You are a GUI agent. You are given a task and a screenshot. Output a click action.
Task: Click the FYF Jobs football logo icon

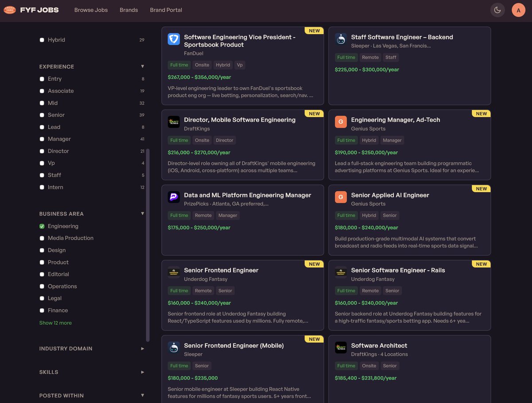click(x=10, y=10)
